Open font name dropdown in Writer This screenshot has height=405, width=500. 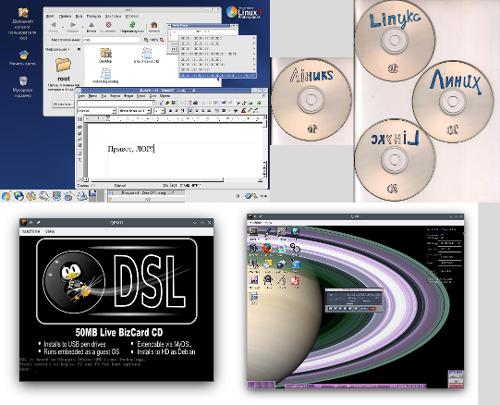(149, 110)
